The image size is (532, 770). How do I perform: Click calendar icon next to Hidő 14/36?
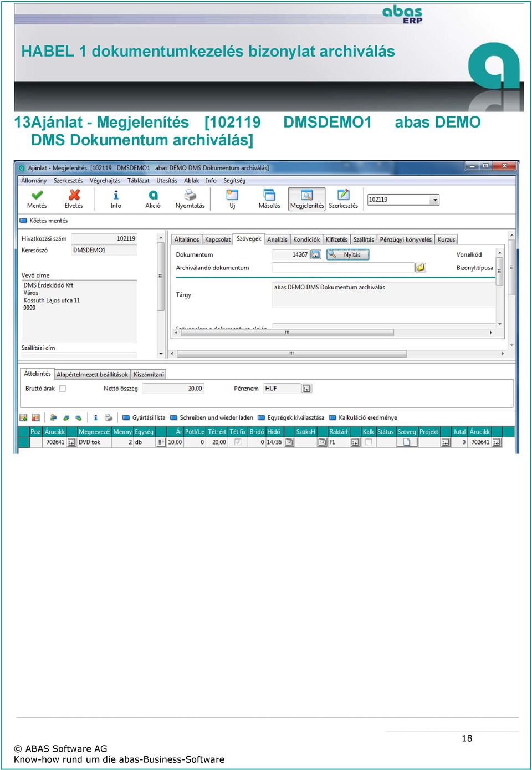pos(289,442)
